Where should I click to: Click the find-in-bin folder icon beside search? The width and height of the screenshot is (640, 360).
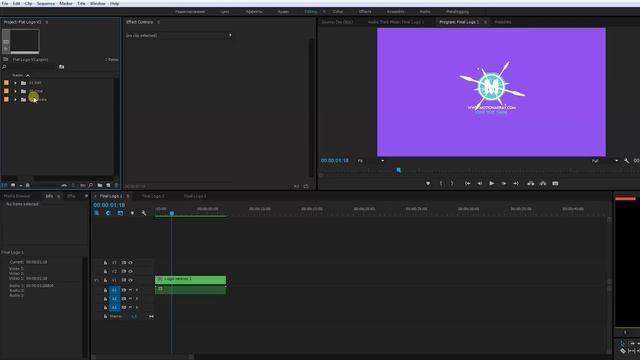[x=61, y=67]
